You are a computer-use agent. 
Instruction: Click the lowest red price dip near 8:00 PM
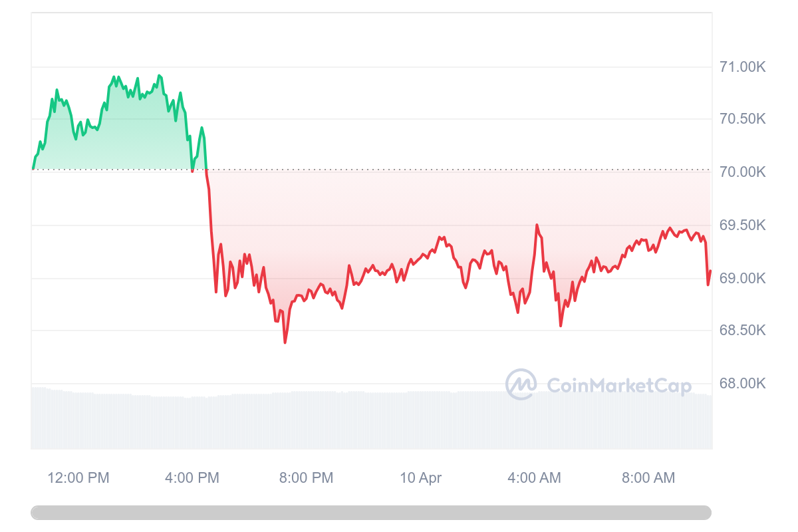285,342
